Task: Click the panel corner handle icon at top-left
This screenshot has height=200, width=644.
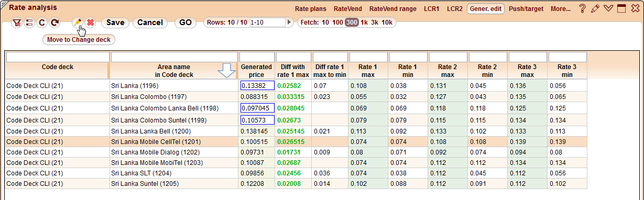Action: [4, 4]
